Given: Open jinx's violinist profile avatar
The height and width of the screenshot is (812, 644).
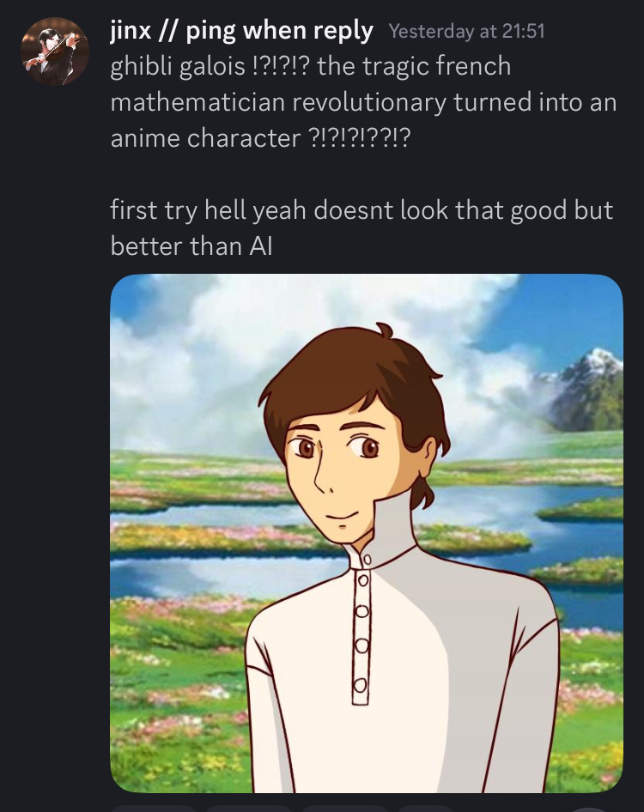Looking at the screenshot, I should pyautogui.click(x=54, y=52).
